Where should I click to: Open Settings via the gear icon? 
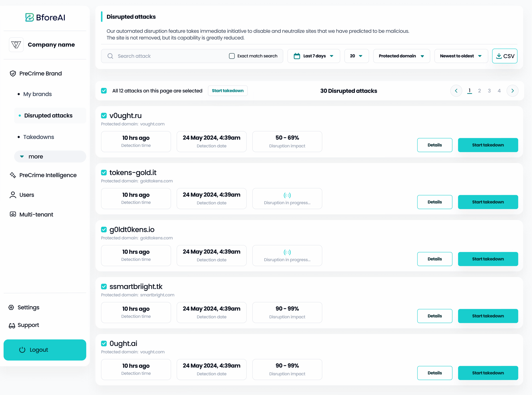point(11,307)
